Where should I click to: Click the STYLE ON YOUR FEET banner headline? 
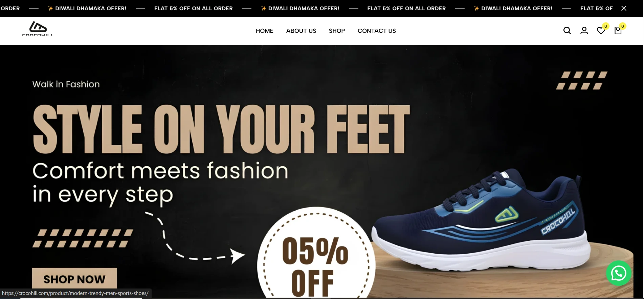pos(221,129)
